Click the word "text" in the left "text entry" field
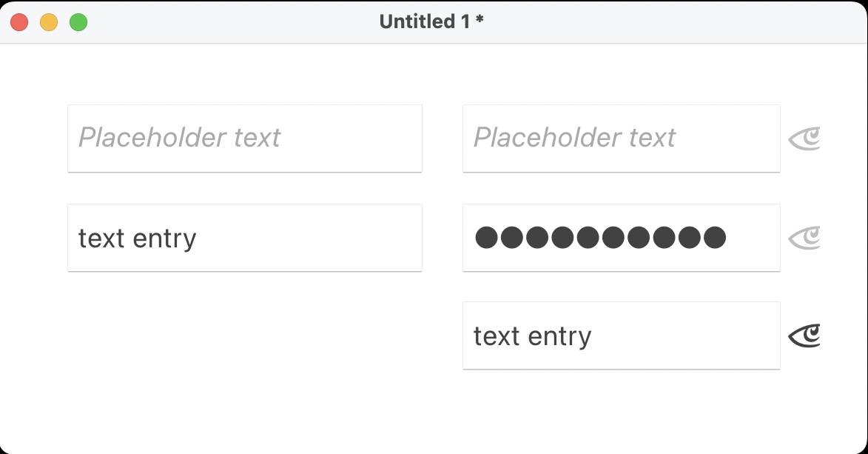868x454 pixels. pyautogui.click(x=101, y=238)
